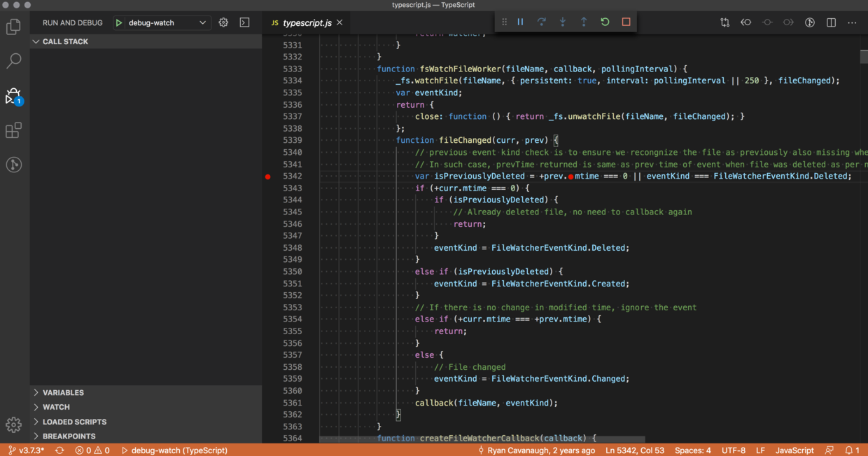This screenshot has width=868, height=456.
Task: Step over the current line
Action: pos(541,22)
